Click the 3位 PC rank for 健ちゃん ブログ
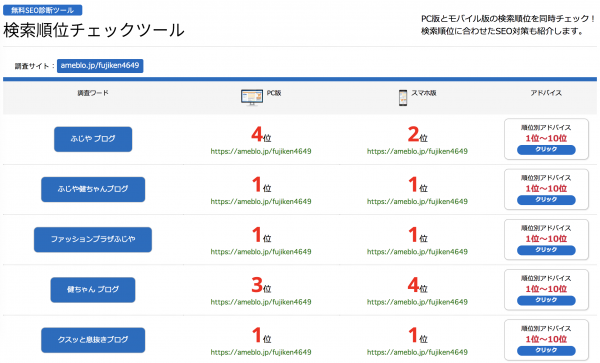The width and height of the screenshot is (600, 363). (x=261, y=285)
